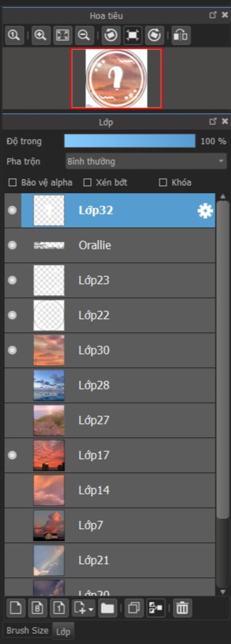Fit canvas to screen in navigator
The width and height of the screenshot is (231, 644).
(x=62, y=35)
